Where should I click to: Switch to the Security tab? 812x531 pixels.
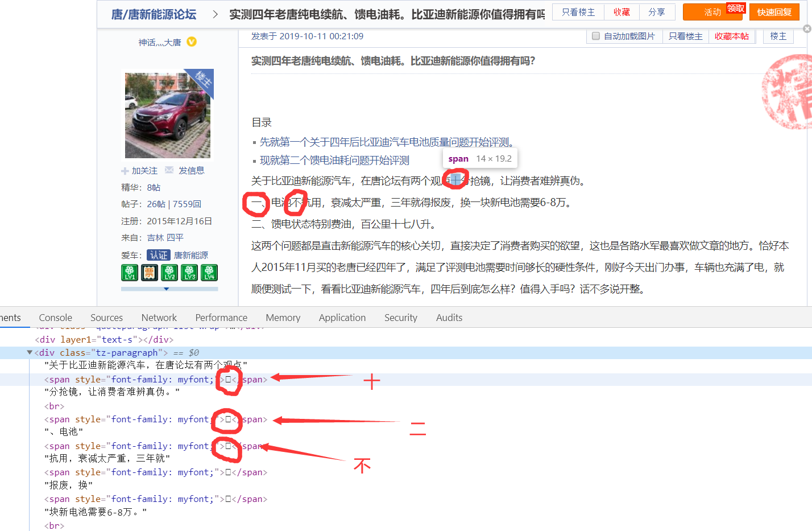point(401,318)
